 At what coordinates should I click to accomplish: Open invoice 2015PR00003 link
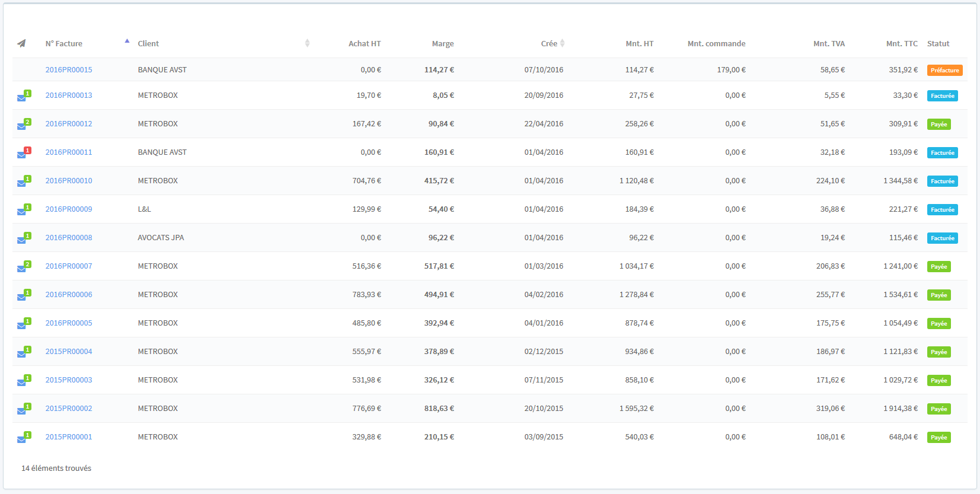[69, 380]
